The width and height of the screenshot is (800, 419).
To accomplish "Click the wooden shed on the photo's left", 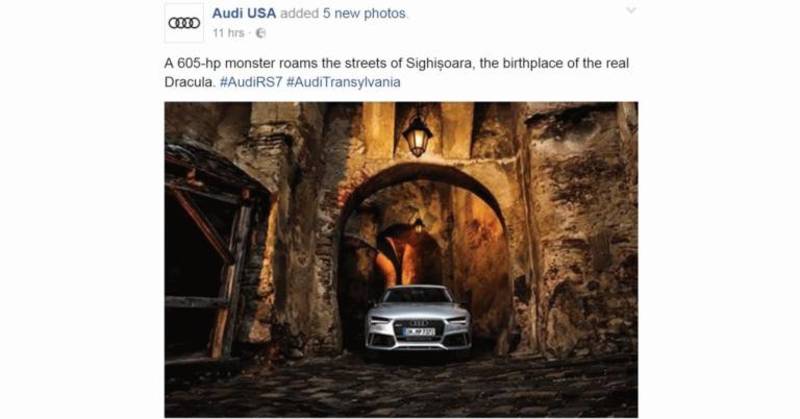I will pyautogui.click(x=215, y=253).
